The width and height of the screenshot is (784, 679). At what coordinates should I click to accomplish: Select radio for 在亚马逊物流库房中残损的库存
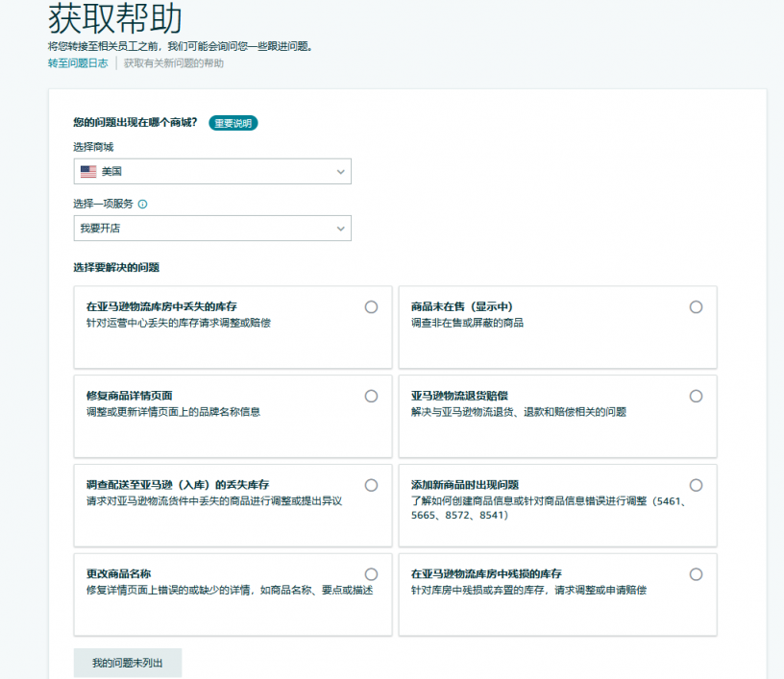tap(696, 574)
